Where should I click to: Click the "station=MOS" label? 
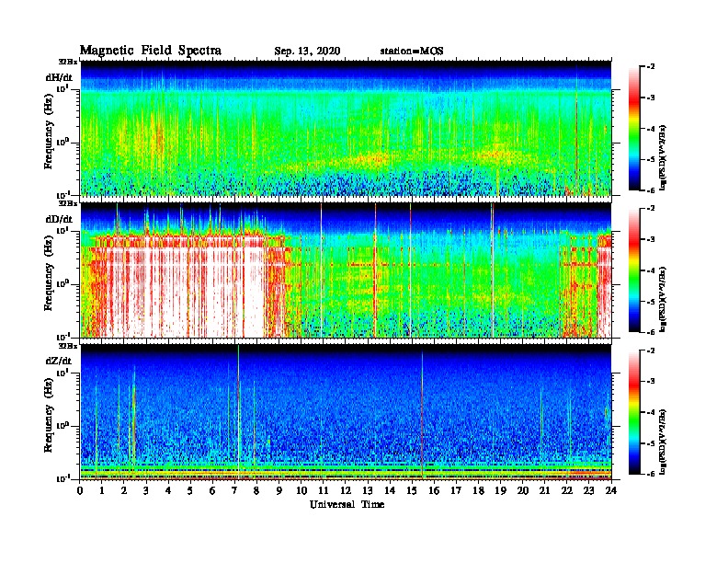pos(412,52)
